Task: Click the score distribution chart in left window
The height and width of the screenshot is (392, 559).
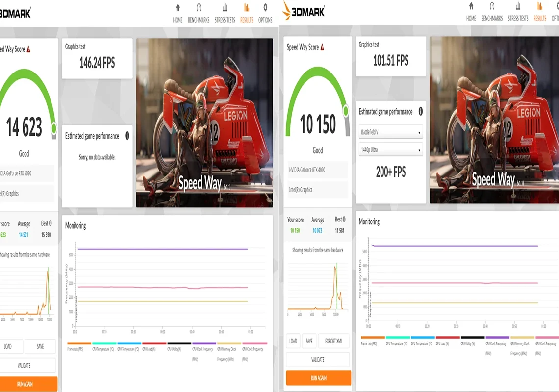Action: [26, 294]
